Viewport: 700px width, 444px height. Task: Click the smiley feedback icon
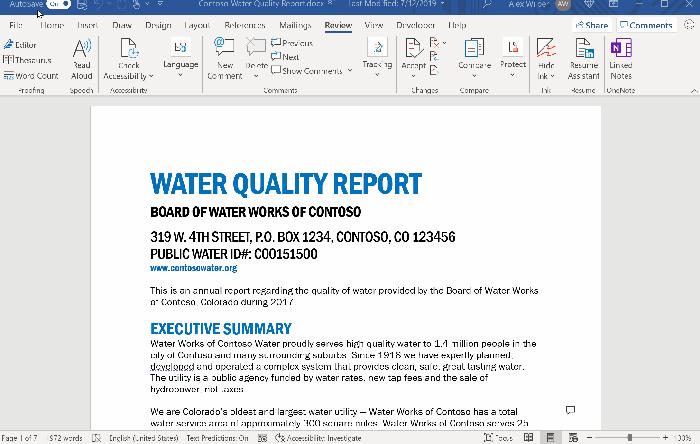click(x=689, y=25)
